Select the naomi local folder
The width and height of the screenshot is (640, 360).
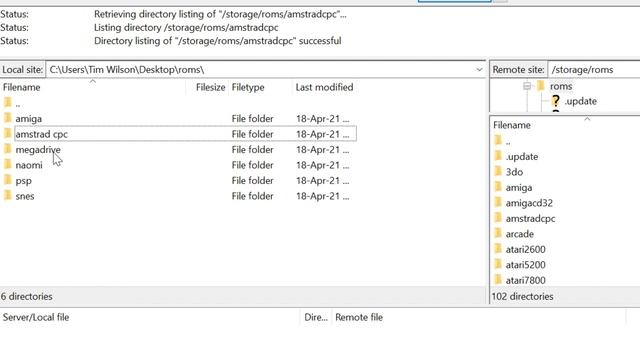tap(29, 165)
